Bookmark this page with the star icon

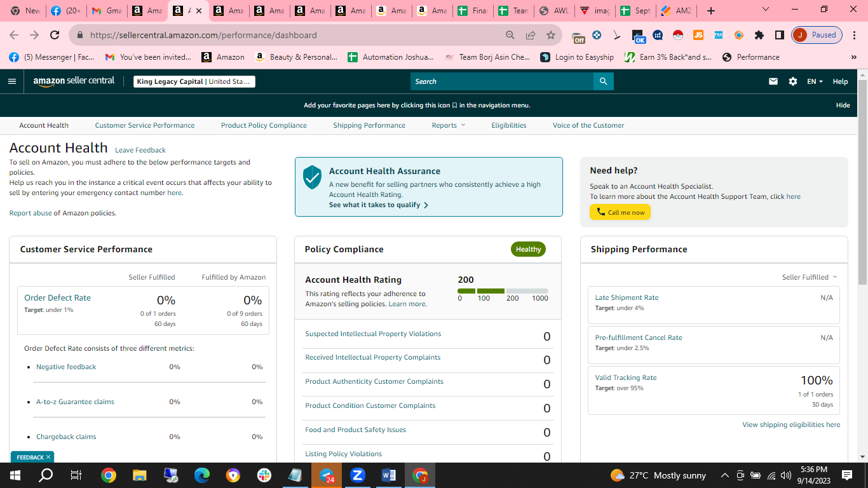click(551, 35)
